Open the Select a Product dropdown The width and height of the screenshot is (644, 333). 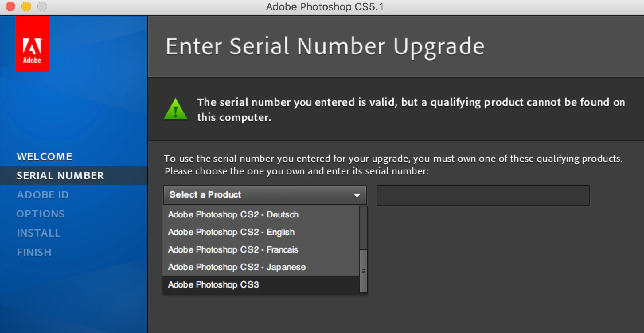[x=265, y=195]
